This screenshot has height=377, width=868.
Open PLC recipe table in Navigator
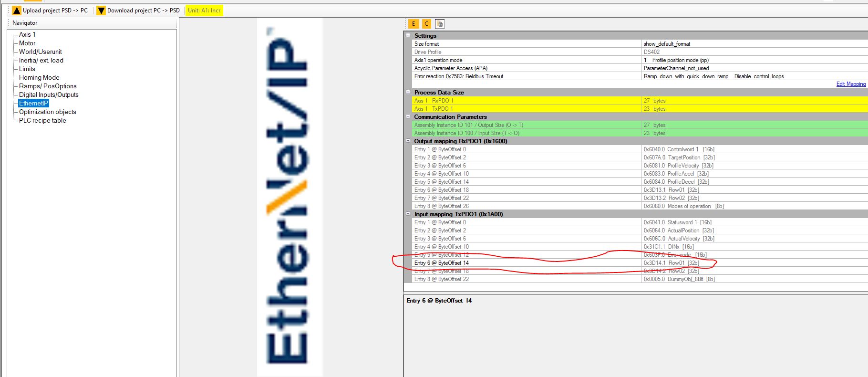point(42,120)
